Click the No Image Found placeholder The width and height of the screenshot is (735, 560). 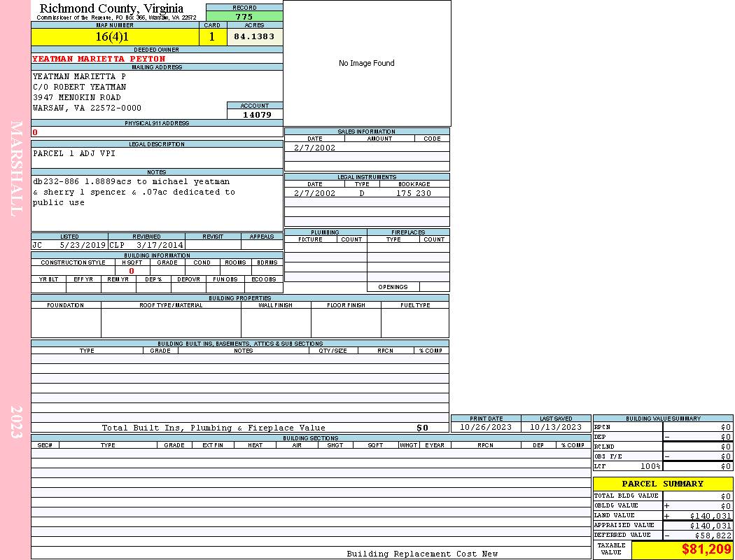click(367, 63)
